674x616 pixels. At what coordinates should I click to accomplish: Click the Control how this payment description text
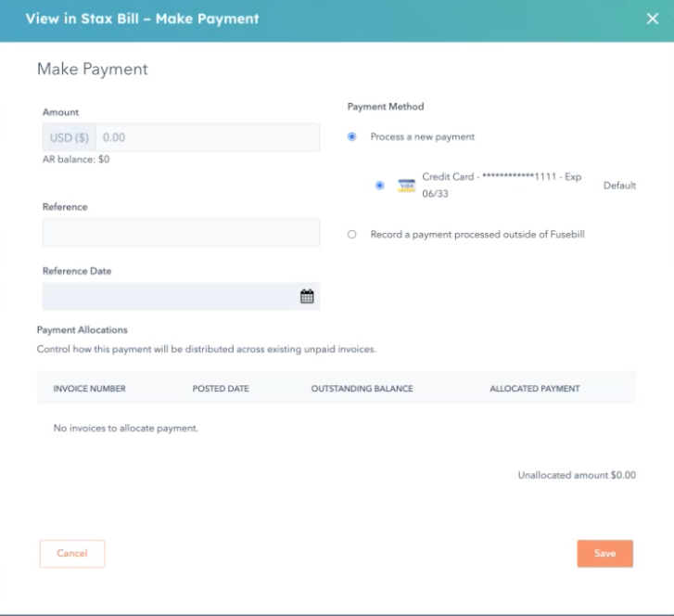(207, 349)
